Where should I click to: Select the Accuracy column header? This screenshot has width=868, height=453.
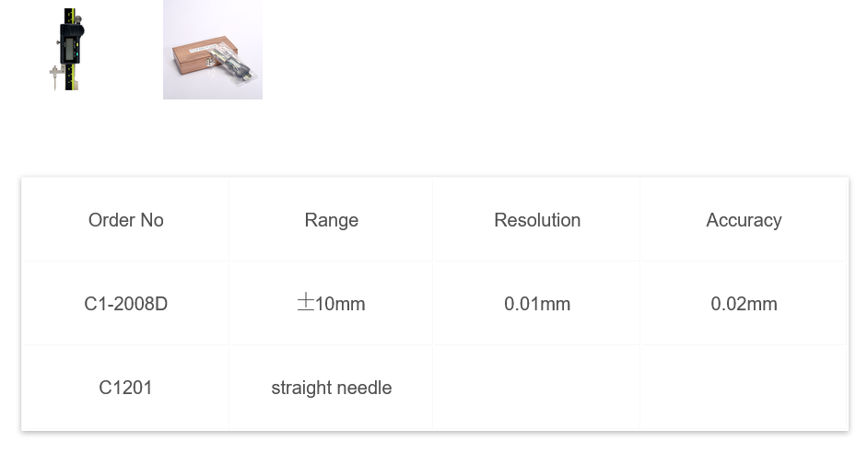point(744,220)
